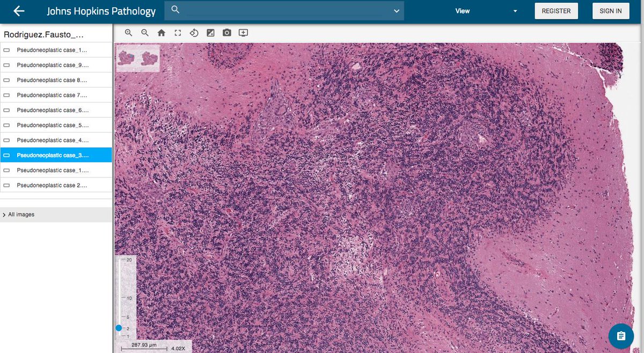The height and width of the screenshot is (353, 644).
Task: Jump to 10x on the magnification scale
Action: [129, 297]
